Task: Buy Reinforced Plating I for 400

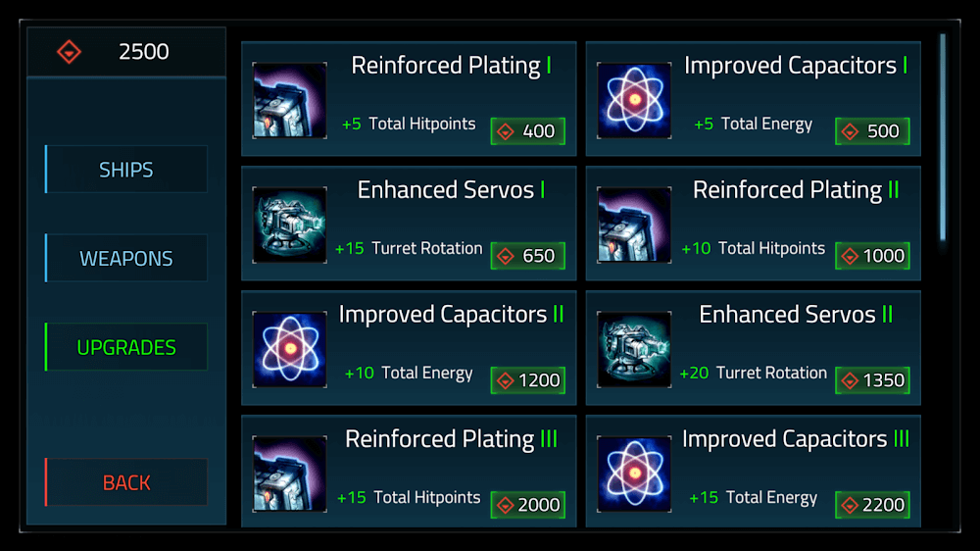Action: [528, 131]
